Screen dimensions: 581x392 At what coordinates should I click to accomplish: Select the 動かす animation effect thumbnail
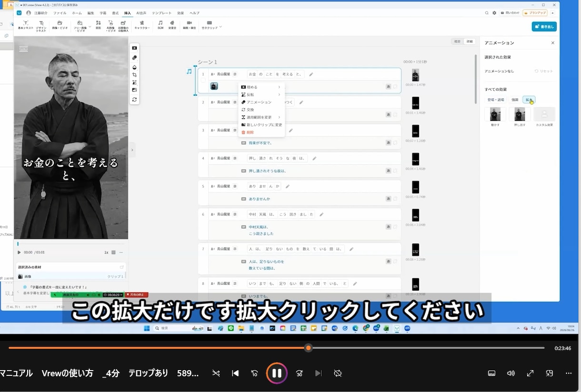(x=495, y=114)
